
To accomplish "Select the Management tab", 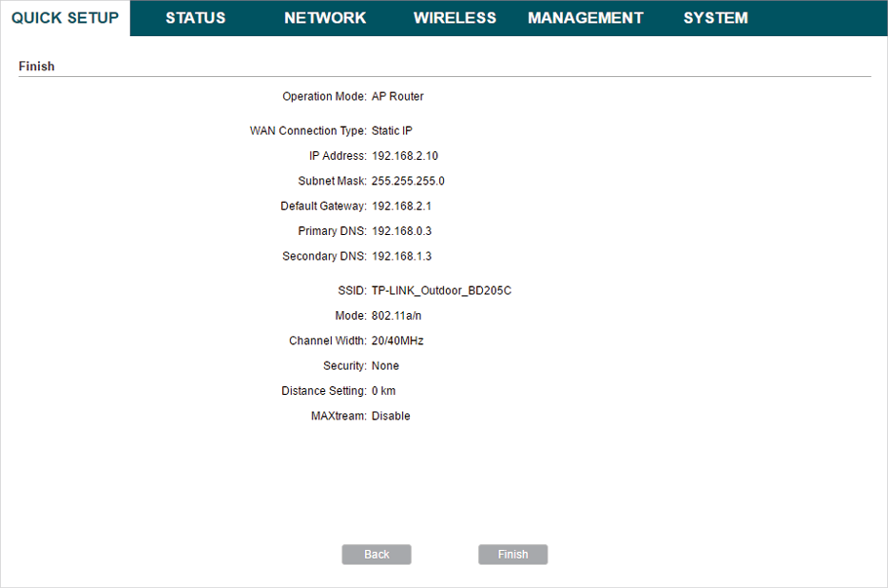I will click(585, 18).
